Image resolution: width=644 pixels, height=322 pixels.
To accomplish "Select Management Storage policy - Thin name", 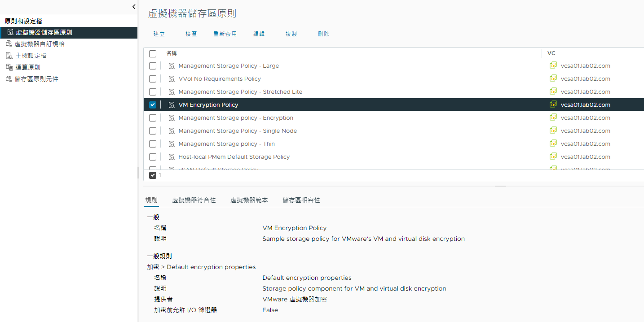I will point(226,144).
